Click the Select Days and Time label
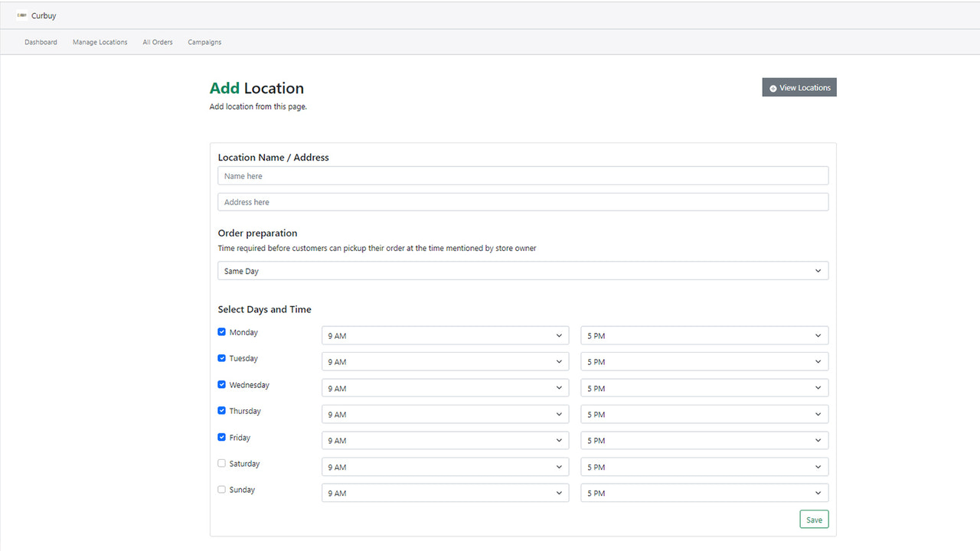Viewport: 980px width, 551px height. click(x=265, y=310)
